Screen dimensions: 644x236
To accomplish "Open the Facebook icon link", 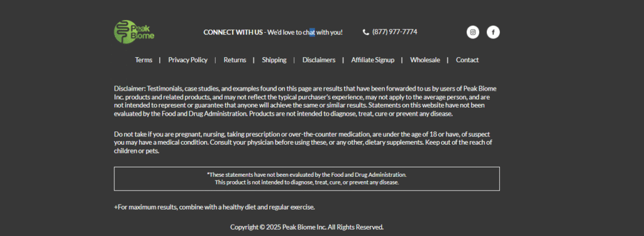I will pyautogui.click(x=493, y=32).
